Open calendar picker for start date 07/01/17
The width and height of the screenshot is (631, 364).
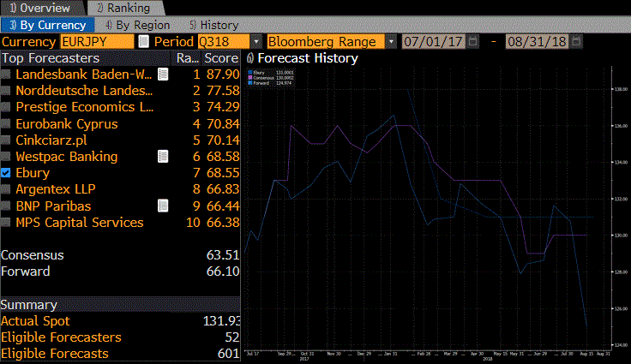pyautogui.click(x=473, y=41)
